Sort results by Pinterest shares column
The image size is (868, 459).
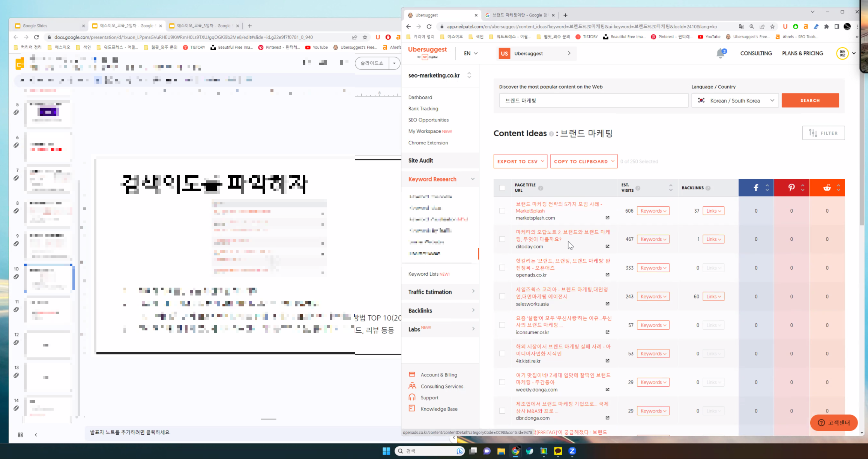coord(802,187)
